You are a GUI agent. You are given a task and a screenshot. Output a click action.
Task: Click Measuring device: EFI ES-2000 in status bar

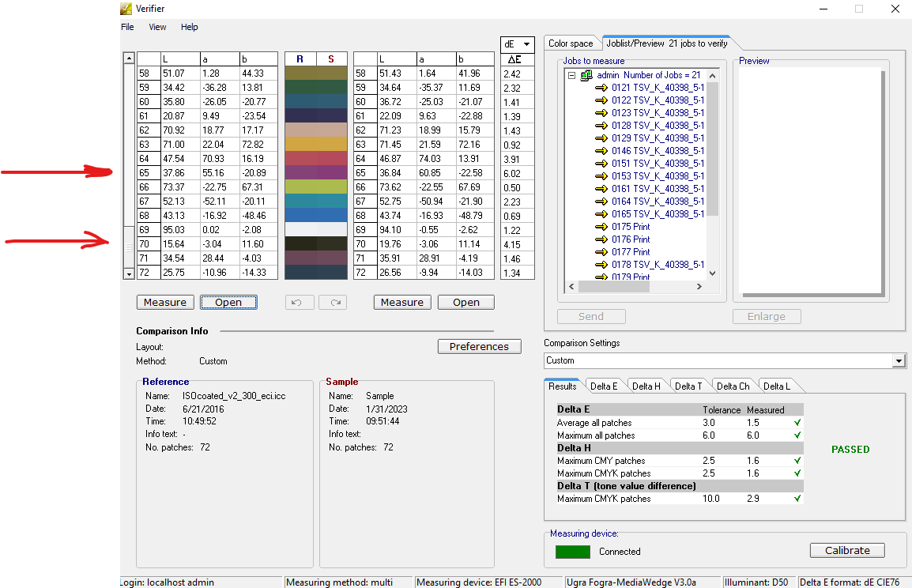point(479,582)
